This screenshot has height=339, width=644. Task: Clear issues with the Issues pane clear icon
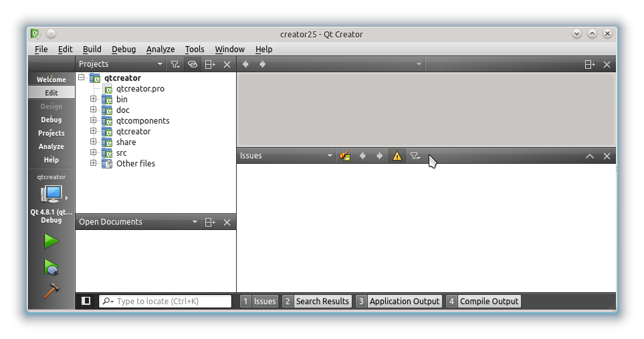(345, 156)
